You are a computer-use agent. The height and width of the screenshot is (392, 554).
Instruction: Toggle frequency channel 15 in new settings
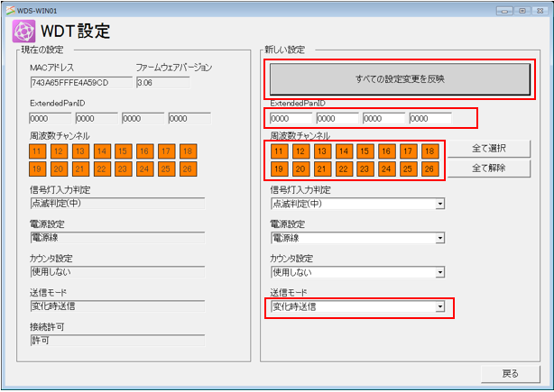tap(364, 151)
